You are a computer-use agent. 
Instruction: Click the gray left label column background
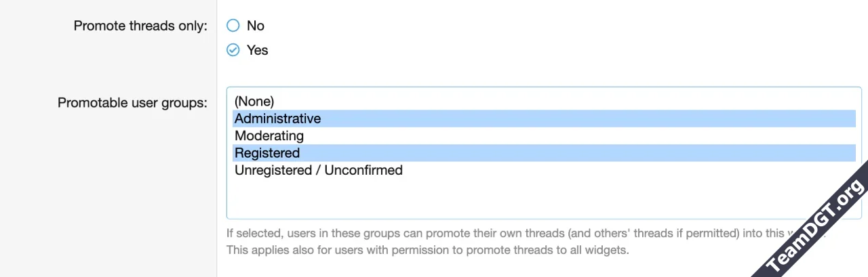click(x=102, y=190)
